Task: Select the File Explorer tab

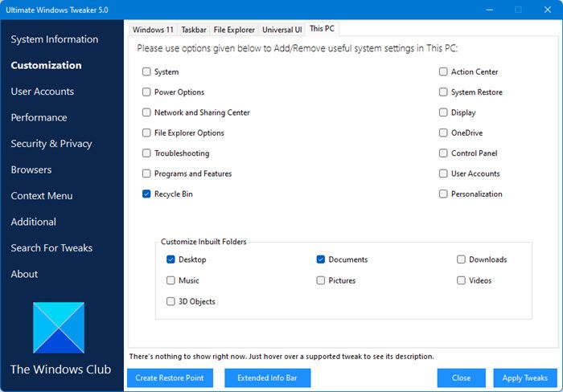Action: pyautogui.click(x=234, y=30)
